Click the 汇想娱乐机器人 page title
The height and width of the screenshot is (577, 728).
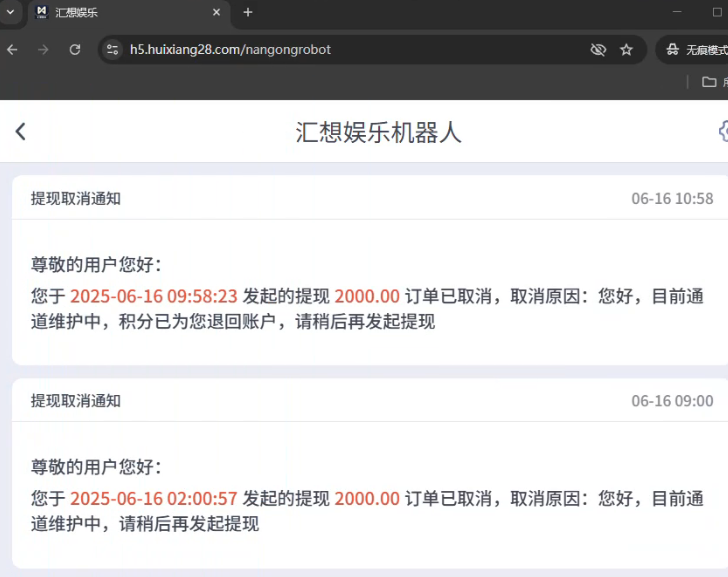pos(378,132)
